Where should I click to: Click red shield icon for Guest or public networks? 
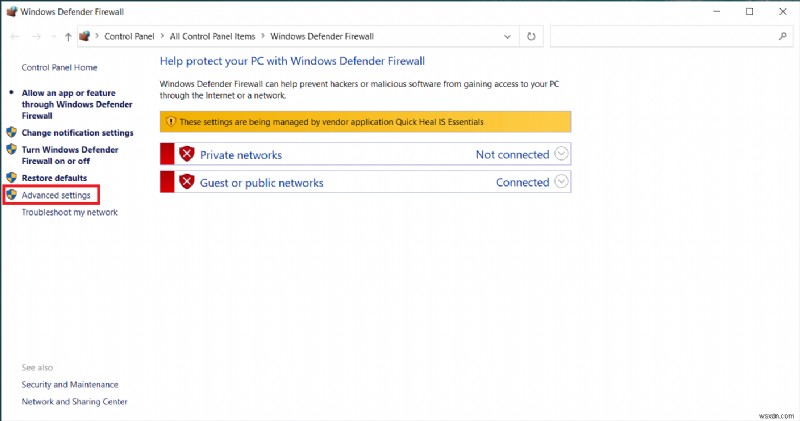click(x=187, y=182)
